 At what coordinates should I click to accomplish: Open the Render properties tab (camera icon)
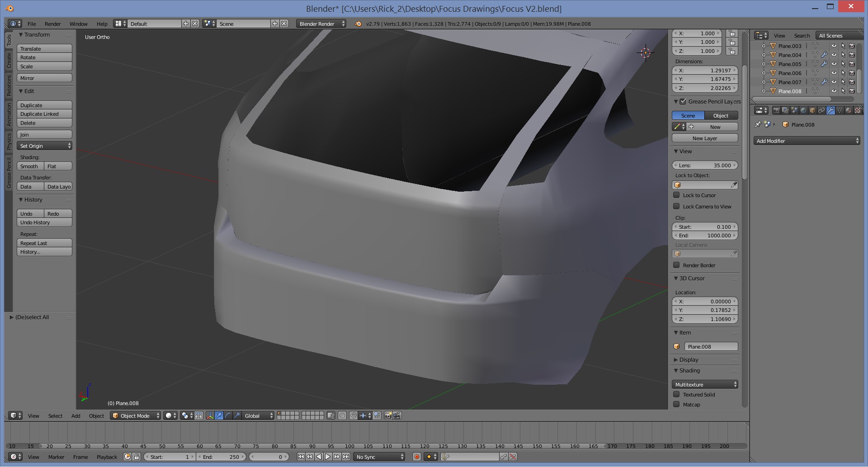point(776,110)
